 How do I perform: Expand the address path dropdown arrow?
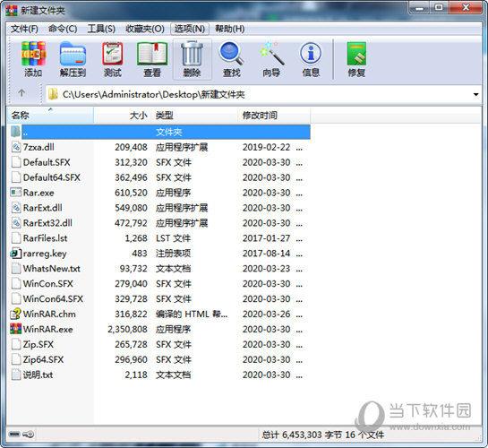coord(475,94)
